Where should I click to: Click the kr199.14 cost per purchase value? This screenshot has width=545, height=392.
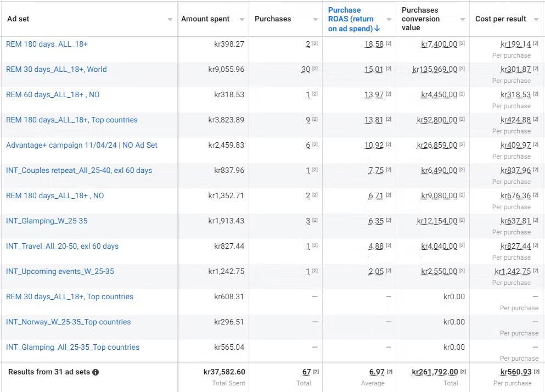(x=515, y=44)
